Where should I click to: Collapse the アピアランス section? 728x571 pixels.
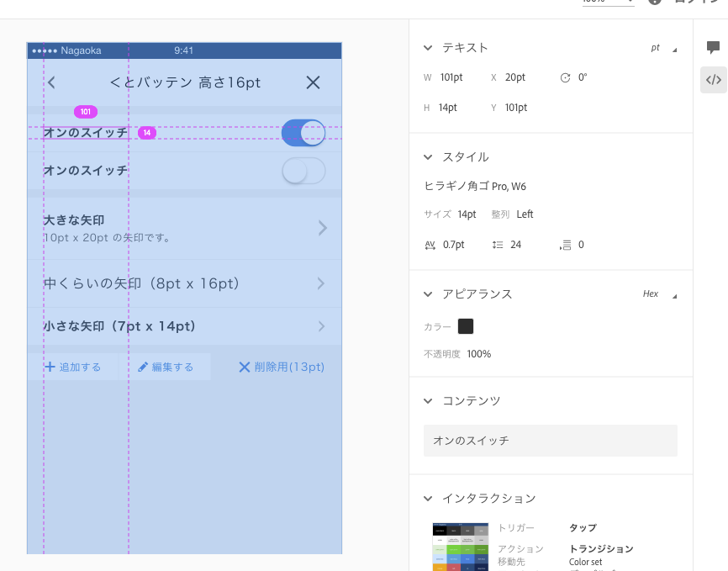428,294
